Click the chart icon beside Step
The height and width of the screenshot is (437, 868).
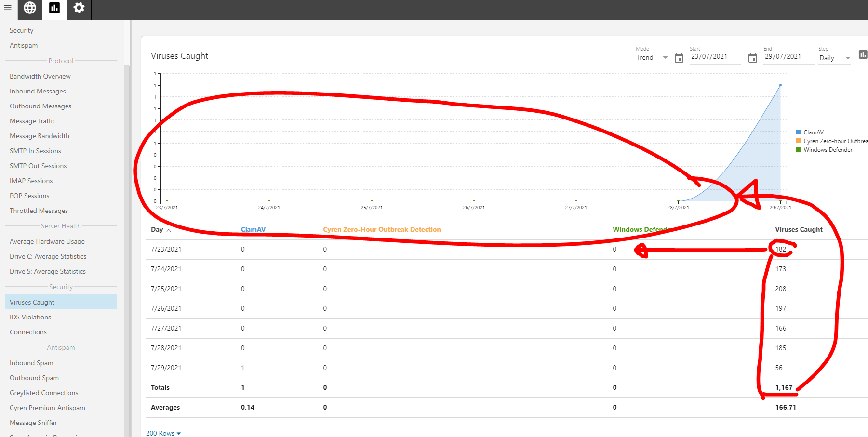point(863,54)
